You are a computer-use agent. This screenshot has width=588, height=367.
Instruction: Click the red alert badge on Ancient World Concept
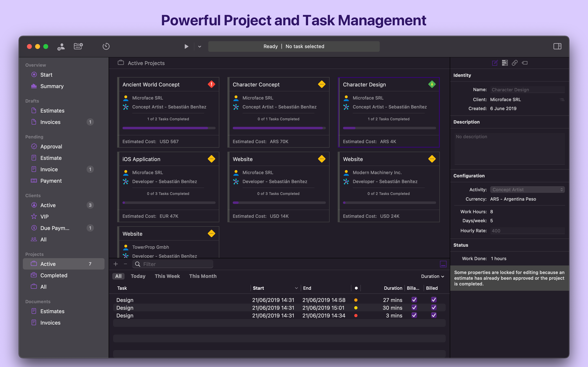pos(211,84)
